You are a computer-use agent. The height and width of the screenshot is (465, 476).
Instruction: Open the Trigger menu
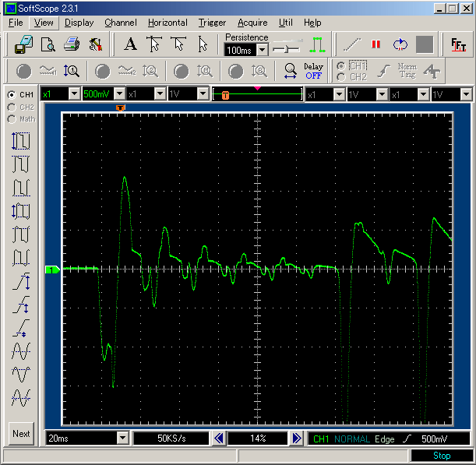tap(212, 23)
